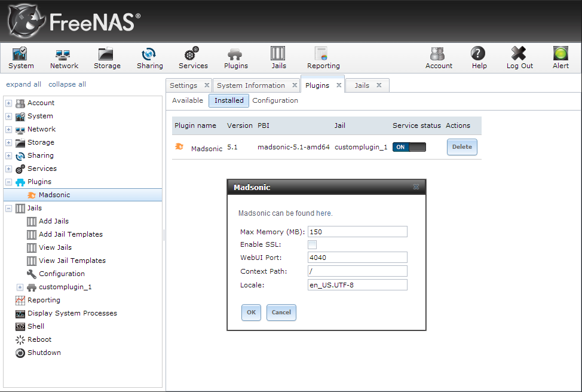Switch to the System Information tab
Screen dimensions: 582x392
[250, 85]
